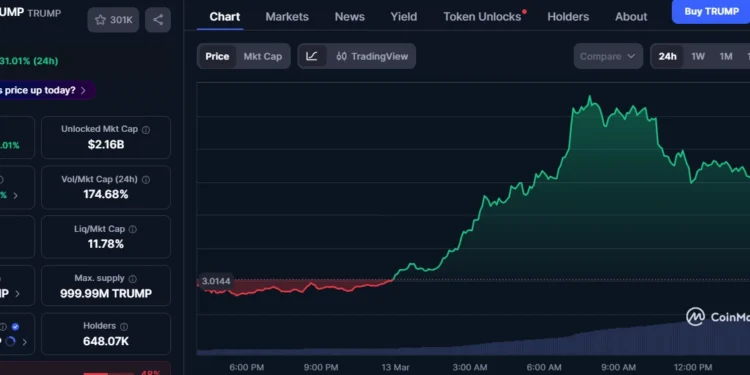This screenshot has height=375, width=750.
Task: Set chart range to 1W
Action: point(698,56)
